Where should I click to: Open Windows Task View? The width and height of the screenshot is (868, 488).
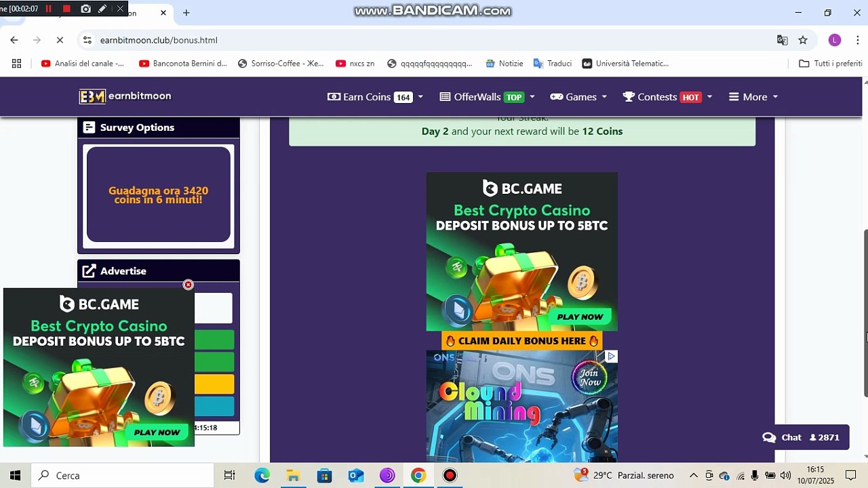point(230,476)
